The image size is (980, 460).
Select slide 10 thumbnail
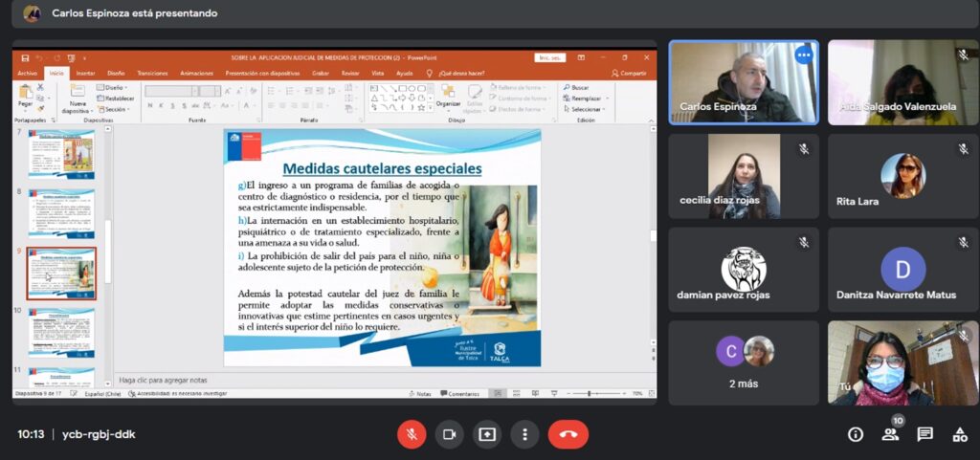coord(61,332)
